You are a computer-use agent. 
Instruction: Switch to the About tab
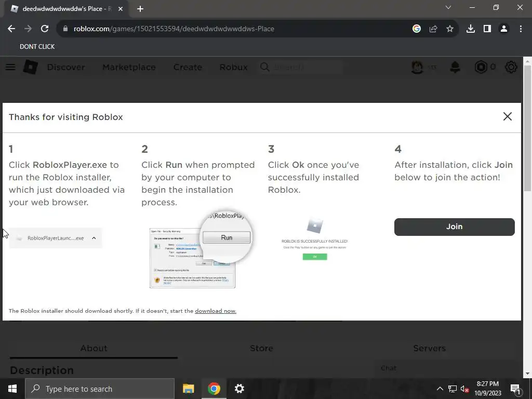(x=94, y=349)
